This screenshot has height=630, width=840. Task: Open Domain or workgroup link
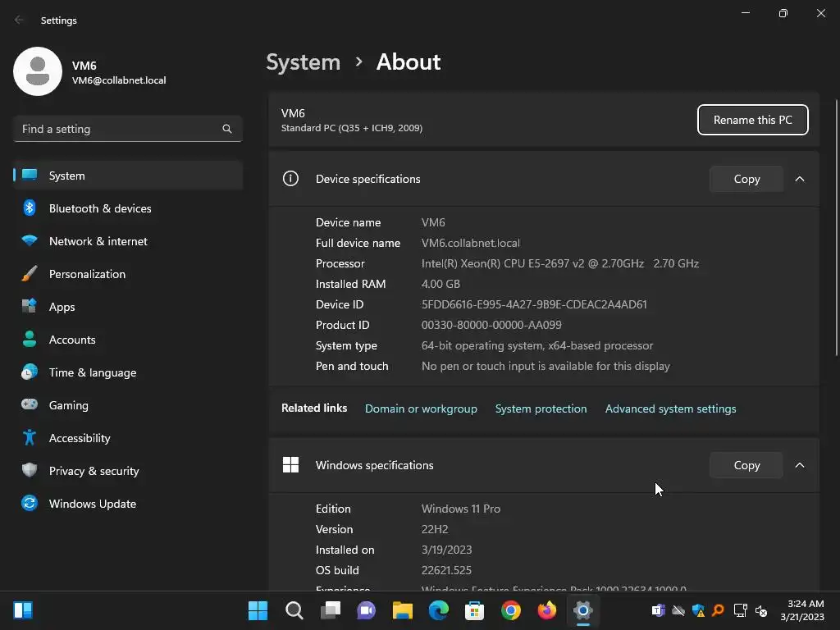pyautogui.click(x=421, y=409)
